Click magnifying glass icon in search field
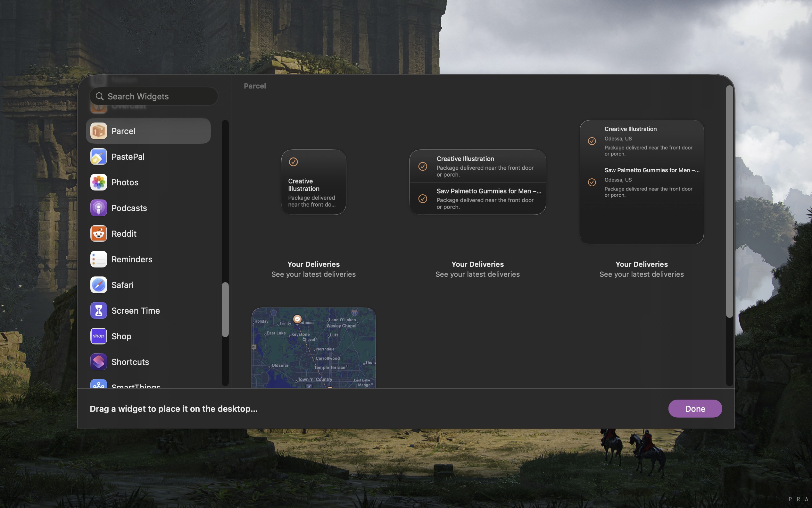Image resolution: width=812 pixels, height=508 pixels. pyautogui.click(x=99, y=97)
